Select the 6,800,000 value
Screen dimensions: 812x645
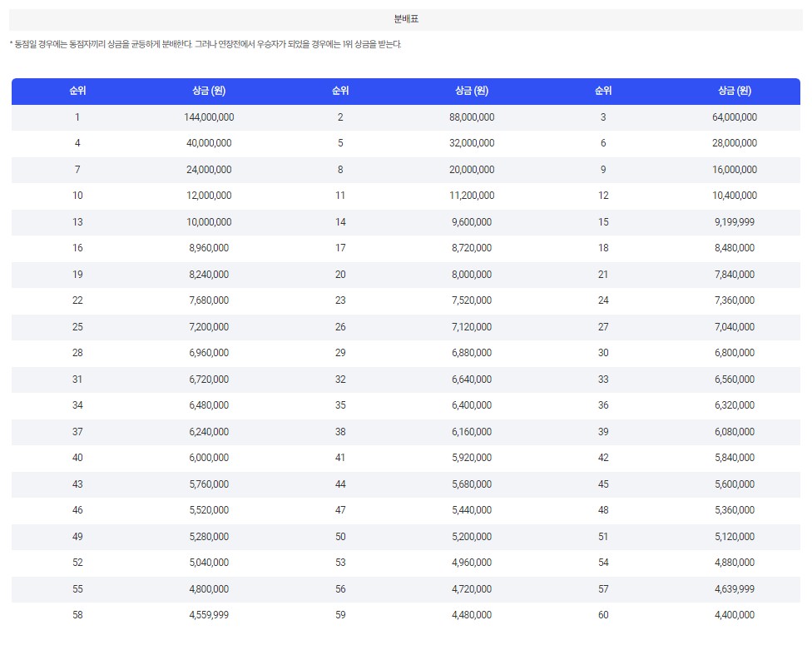[735, 352]
